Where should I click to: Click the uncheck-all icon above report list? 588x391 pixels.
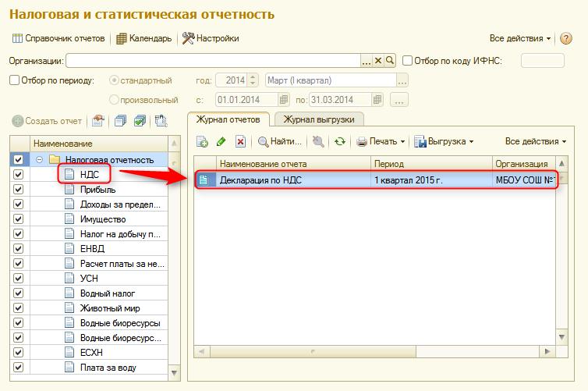click(120, 121)
